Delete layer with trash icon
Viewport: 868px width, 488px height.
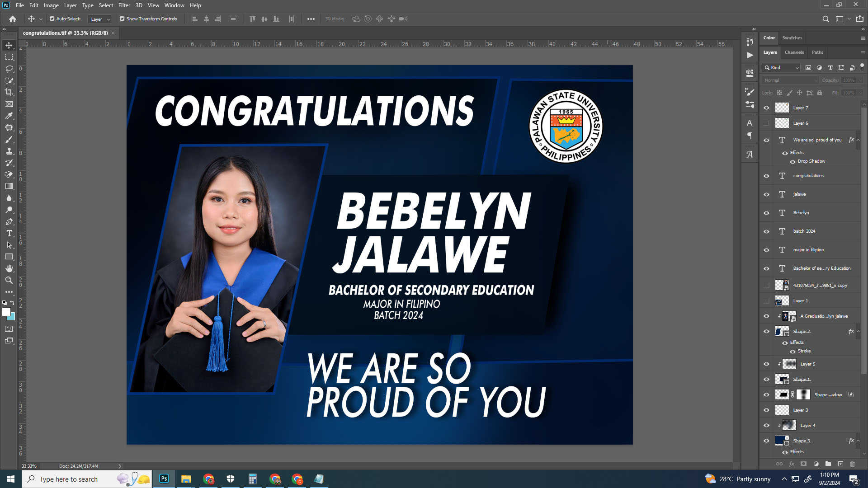(853, 464)
